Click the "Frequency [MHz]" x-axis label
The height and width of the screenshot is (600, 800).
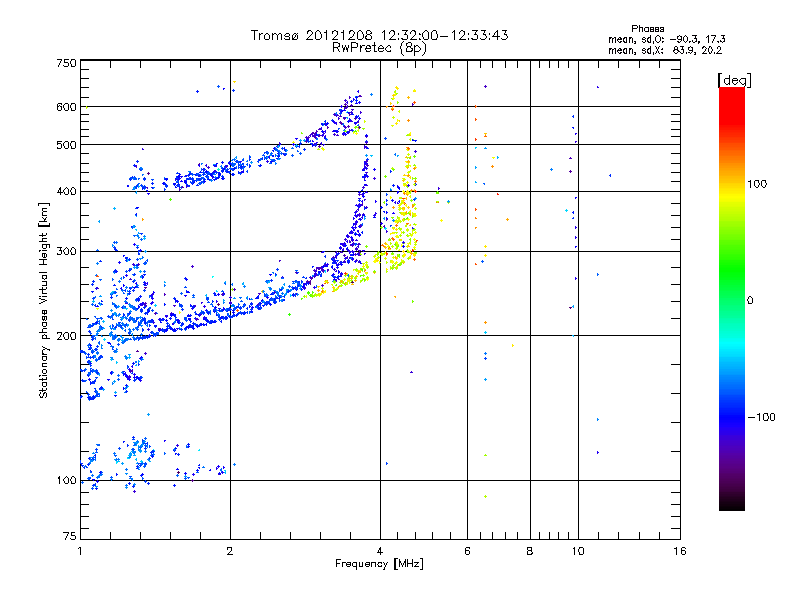click(379, 565)
